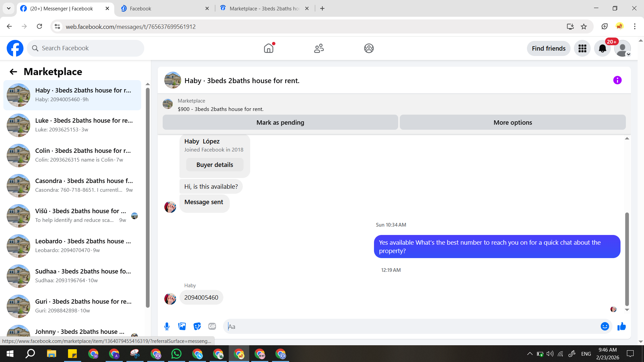Screen dimensions: 644x362
Task: Launch WhatsApp from the taskbar
Action: point(176,354)
